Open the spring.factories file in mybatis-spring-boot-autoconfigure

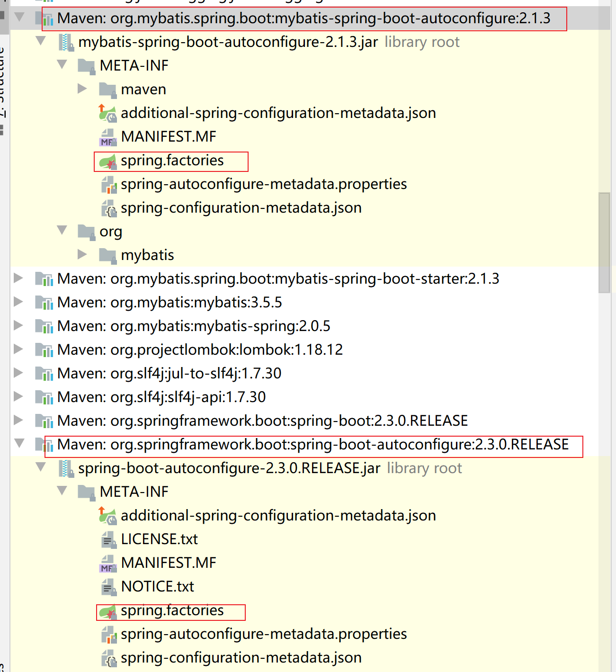(x=172, y=161)
